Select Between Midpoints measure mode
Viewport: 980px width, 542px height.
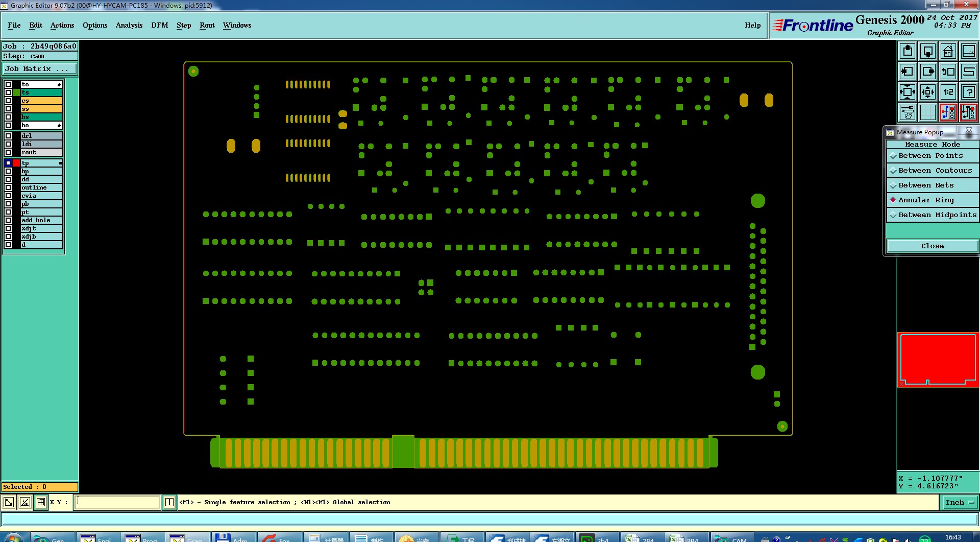pyautogui.click(x=932, y=215)
